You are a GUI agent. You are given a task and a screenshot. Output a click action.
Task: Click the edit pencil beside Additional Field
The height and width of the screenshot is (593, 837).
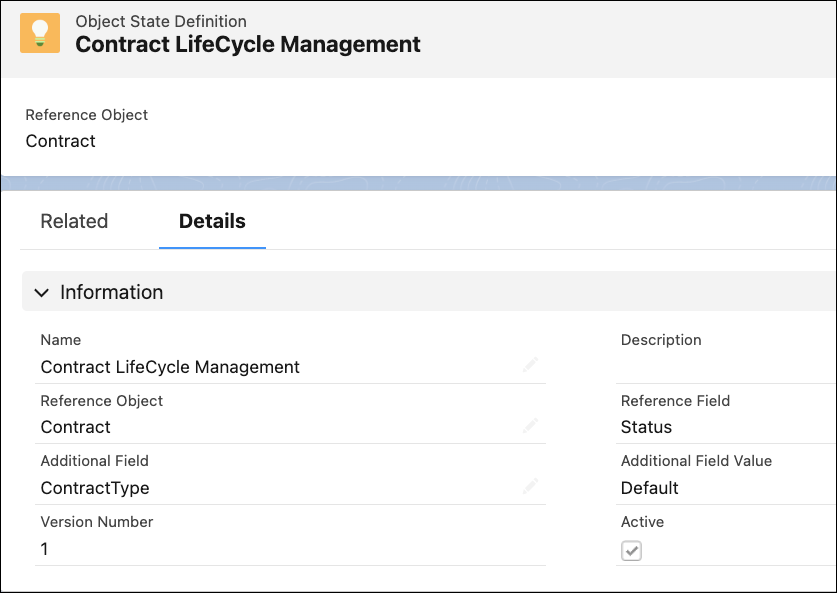(x=530, y=485)
